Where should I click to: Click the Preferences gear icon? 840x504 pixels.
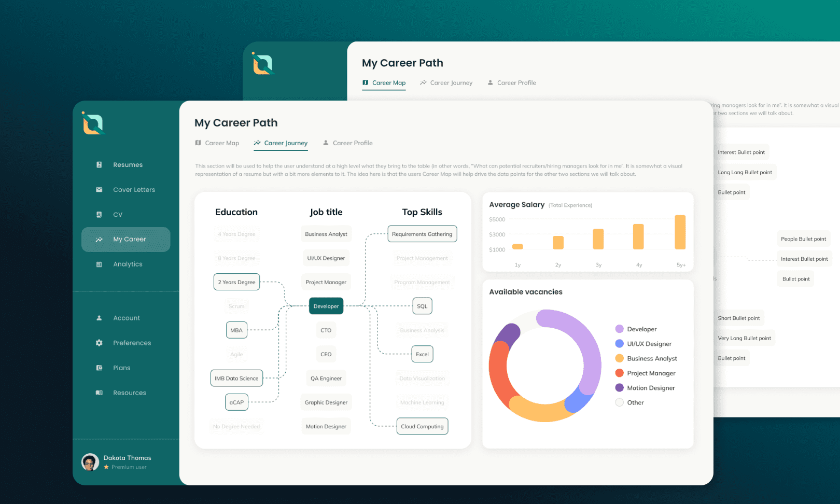click(99, 343)
